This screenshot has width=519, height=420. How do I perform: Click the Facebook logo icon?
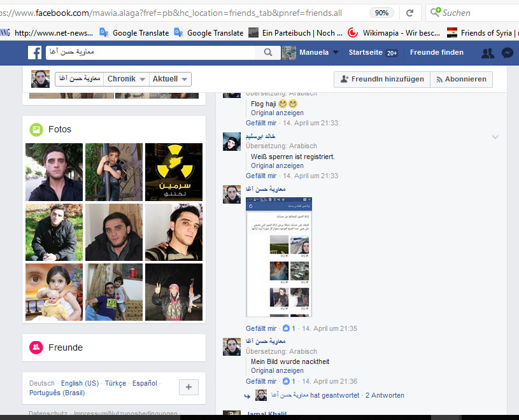[x=34, y=53]
